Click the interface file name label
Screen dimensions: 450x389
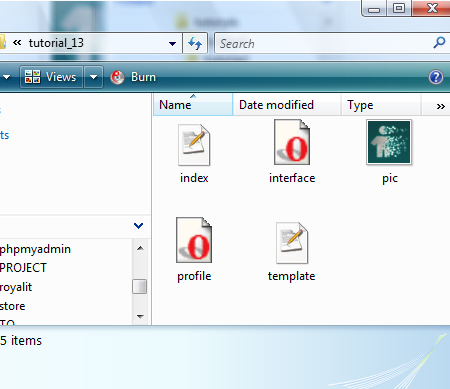292,178
